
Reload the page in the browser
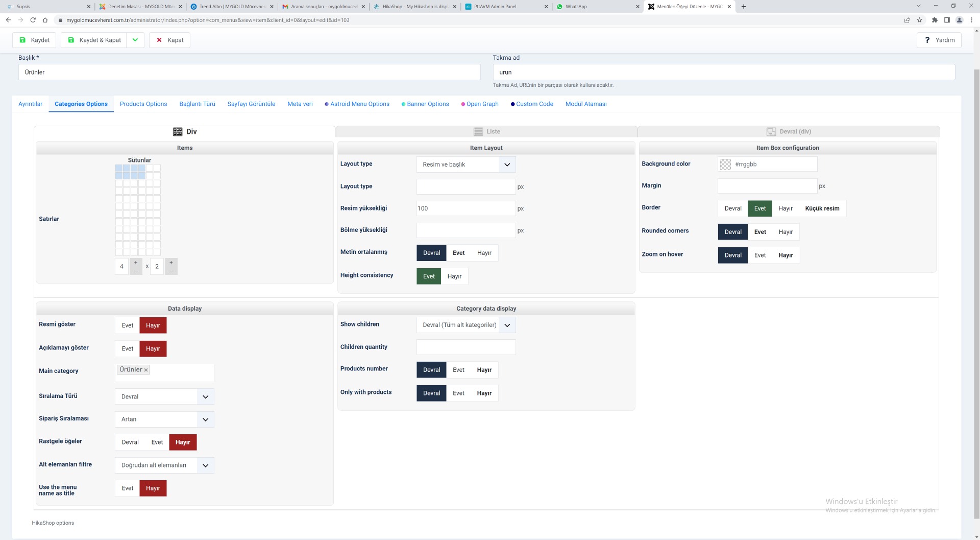[x=33, y=20]
